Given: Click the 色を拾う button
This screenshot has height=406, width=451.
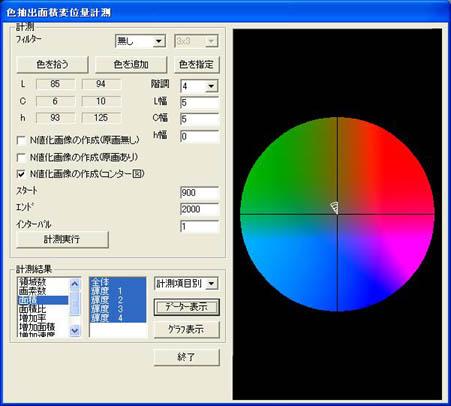Looking at the screenshot, I should click(52, 64).
